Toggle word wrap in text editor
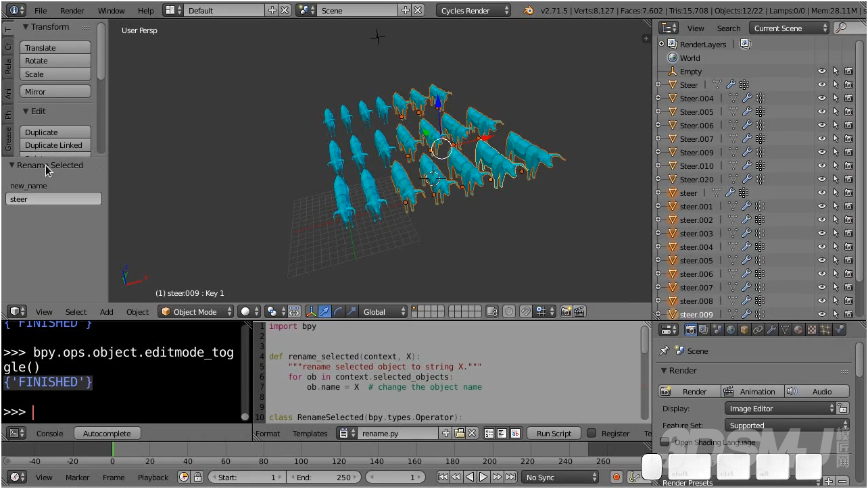Screen dimensions: 868x489 coord(502,433)
